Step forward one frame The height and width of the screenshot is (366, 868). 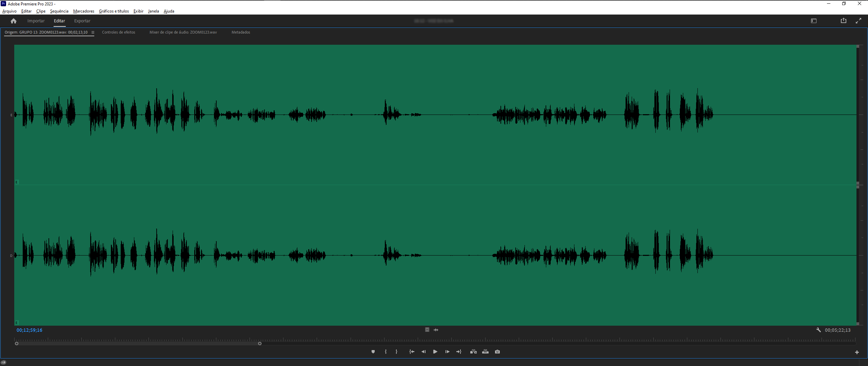point(447,352)
